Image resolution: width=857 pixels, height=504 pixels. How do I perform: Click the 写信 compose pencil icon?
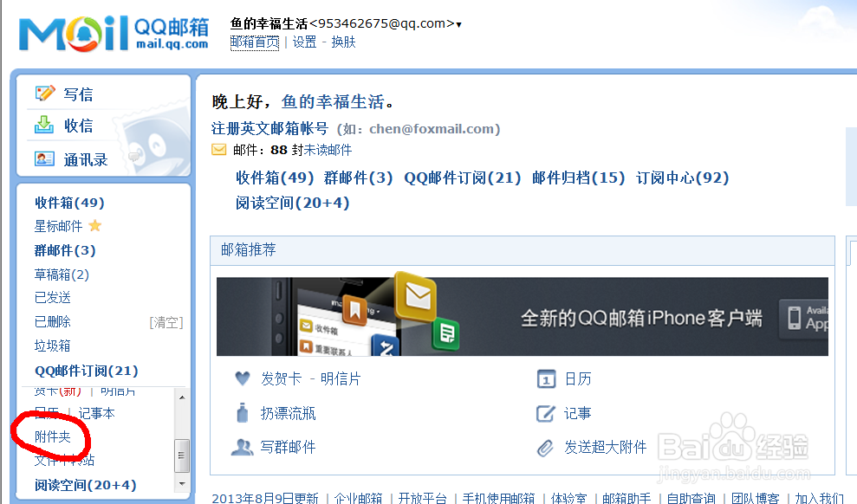click(45, 94)
